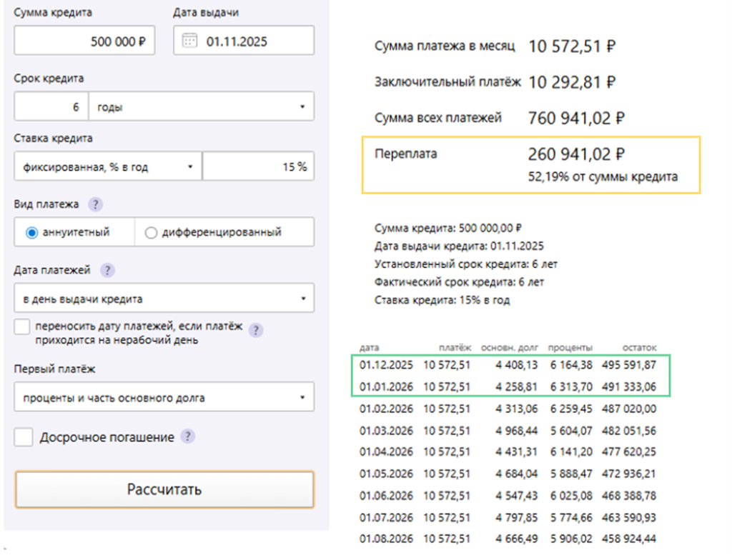Expand the в день выдачи кредита dropdown
Image resolution: width=732 pixels, height=560 pixels.
point(164,298)
